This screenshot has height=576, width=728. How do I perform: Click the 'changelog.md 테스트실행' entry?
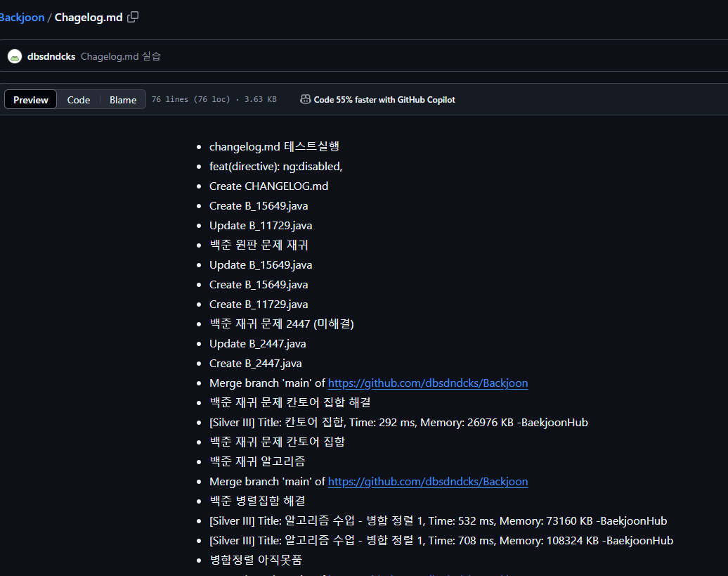point(274,146)
